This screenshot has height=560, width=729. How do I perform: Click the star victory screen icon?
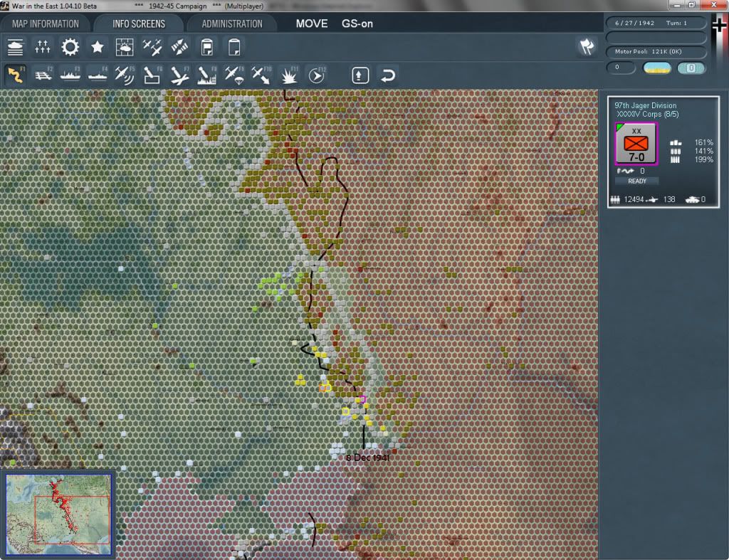97,47
